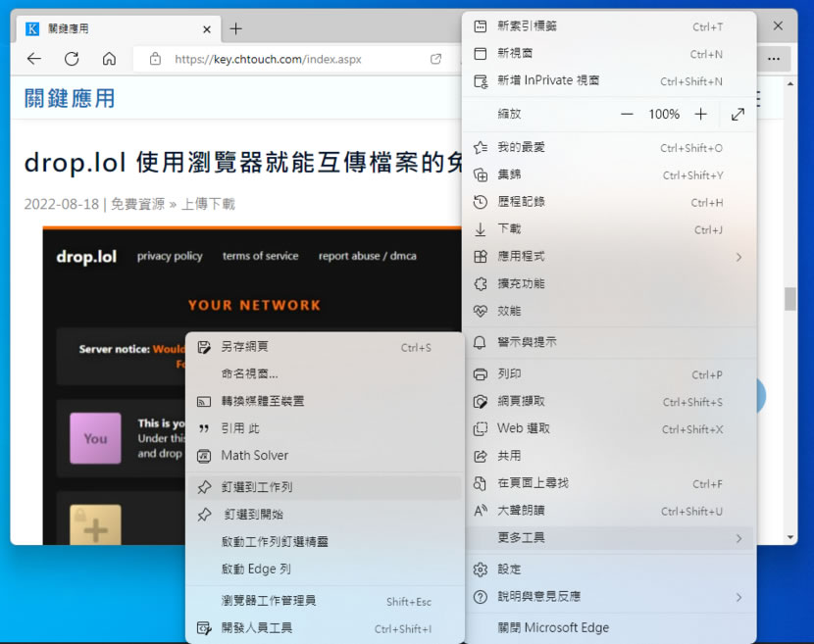Choose 命名視窗... in the submenu
Viewport: 814px width, 644px height.
[325, 374]
